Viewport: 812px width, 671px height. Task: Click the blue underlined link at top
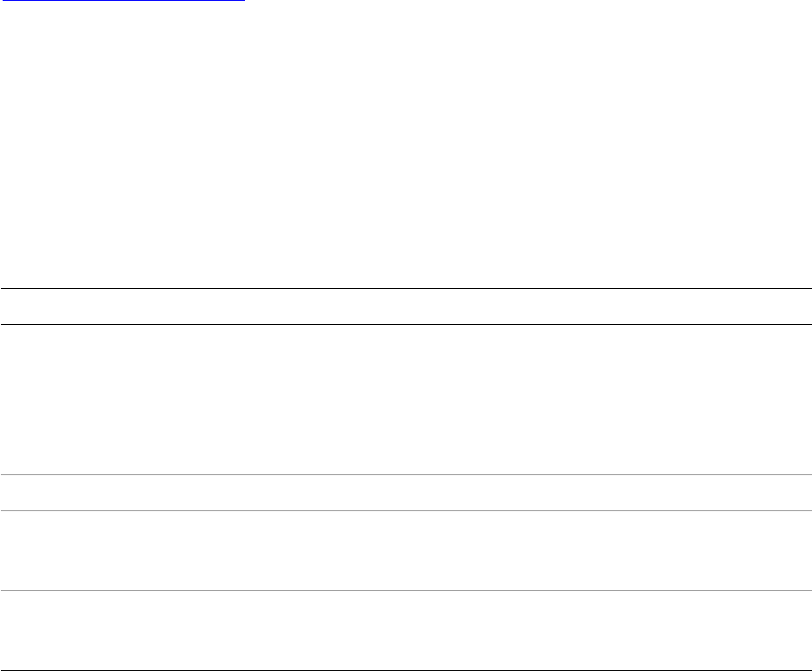click(x=123, y=1)
